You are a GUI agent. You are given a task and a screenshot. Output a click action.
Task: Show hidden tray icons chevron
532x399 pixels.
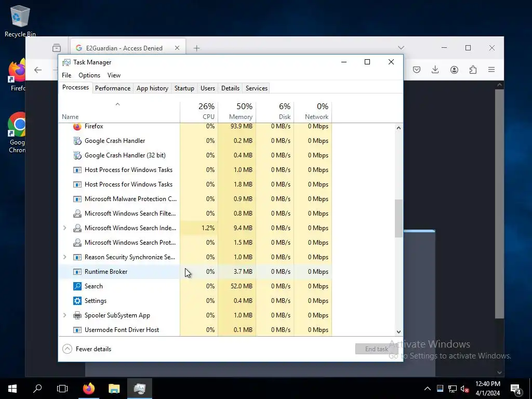(428, 389)
